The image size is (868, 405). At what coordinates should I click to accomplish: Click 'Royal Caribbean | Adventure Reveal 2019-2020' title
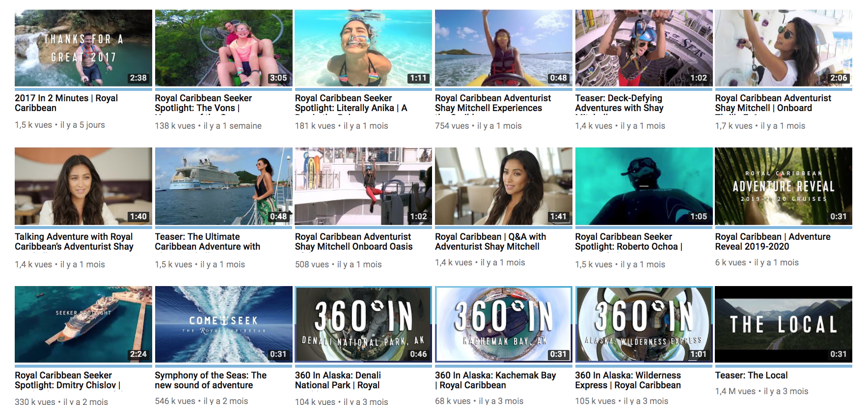click(x=773, y=242)
